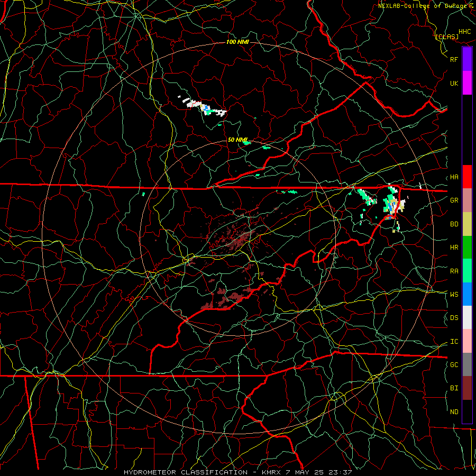Image resolution: width=476 pixels, height=476 pixels.
Task: Click the UK magenta legend swatch
Action: click(x=467, y=83)
